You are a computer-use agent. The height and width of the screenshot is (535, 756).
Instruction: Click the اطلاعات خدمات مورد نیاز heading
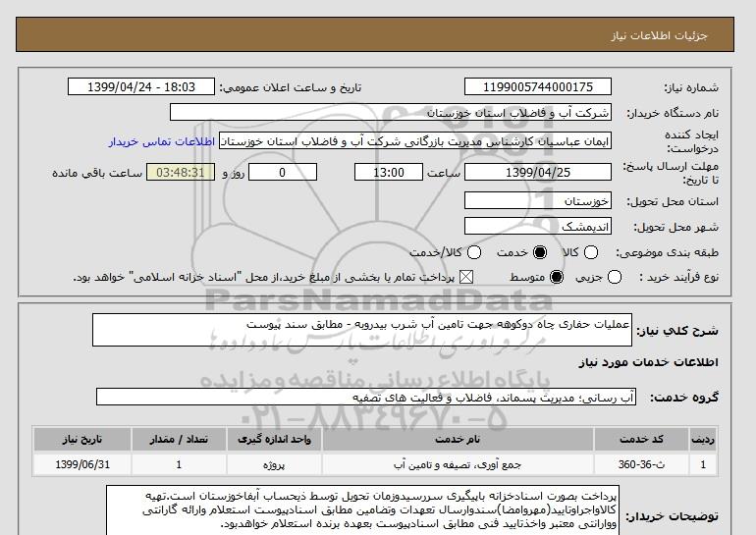click(648, 362)
